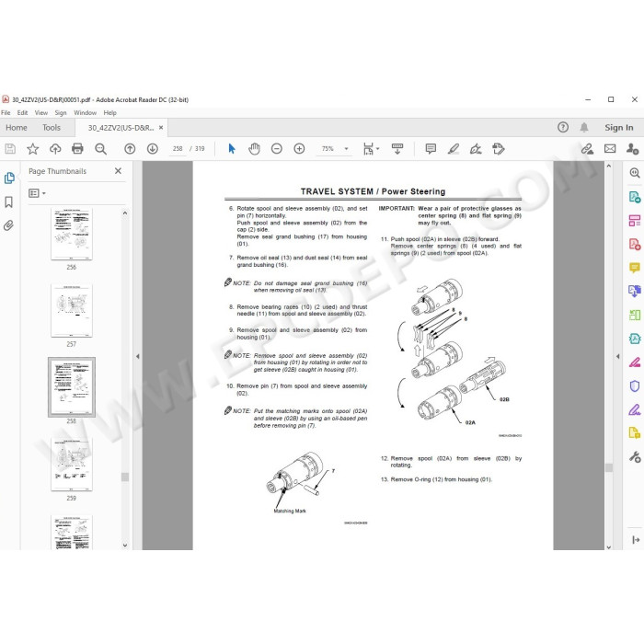Open Export PDF tool in right pane
Screen dimensions: 644x644
(x=635, y=197)
